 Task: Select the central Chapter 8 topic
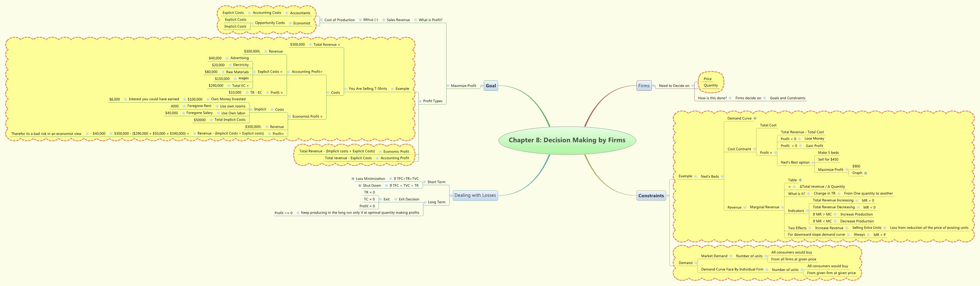567,140
